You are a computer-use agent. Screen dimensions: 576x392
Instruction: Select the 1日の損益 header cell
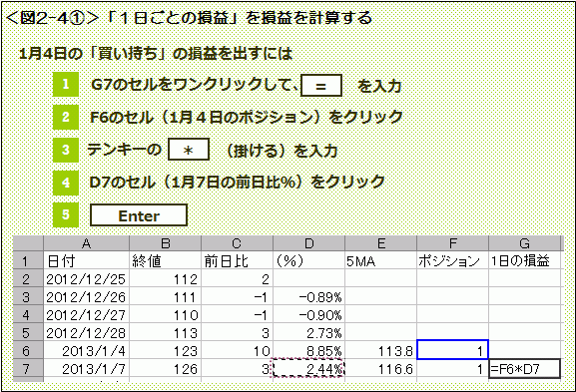524,261
